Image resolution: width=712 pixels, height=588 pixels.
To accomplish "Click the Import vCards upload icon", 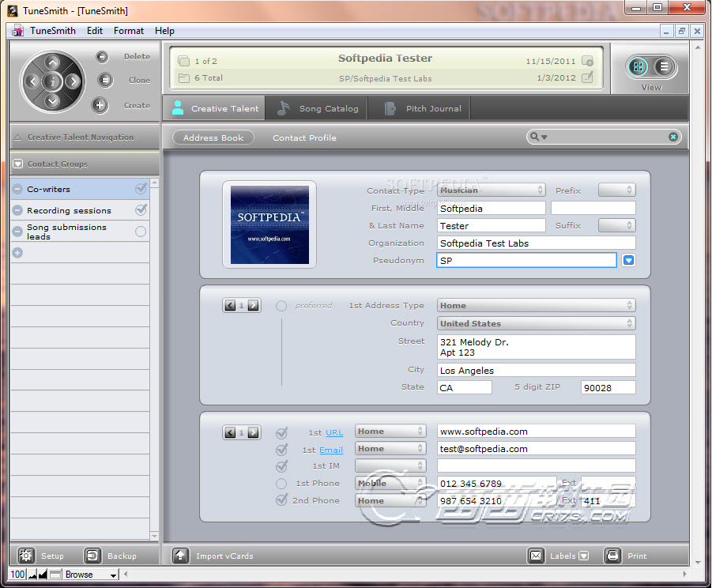I will coord(180,556).
